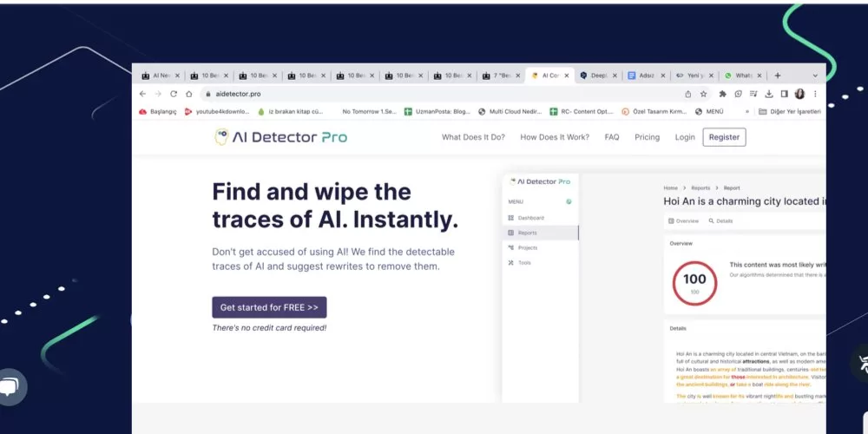868x434 pixels.
Task: Open the youtube4kdownlo... bookmark
Action: tap(217, 111)
